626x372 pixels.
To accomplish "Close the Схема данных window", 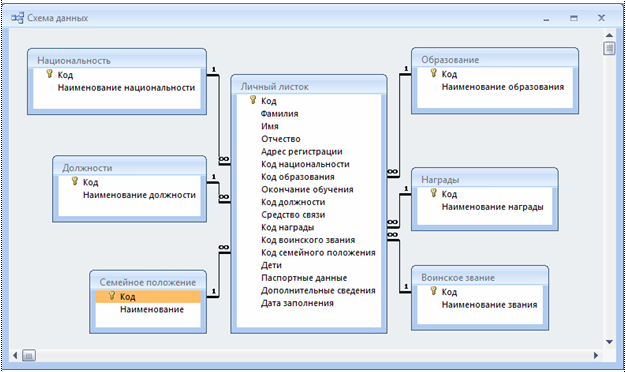I will click(601, 18).
